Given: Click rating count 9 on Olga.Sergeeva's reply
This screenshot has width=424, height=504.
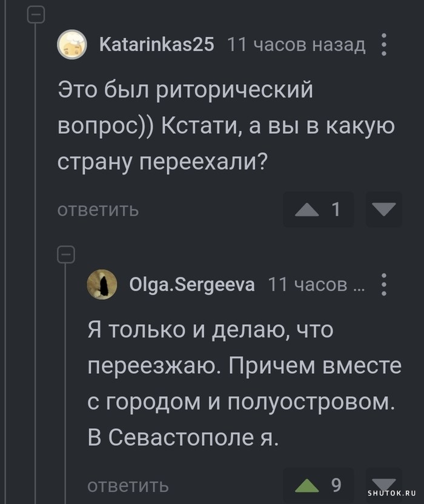Looking at the screenshot, I should (x=336, y=485).
